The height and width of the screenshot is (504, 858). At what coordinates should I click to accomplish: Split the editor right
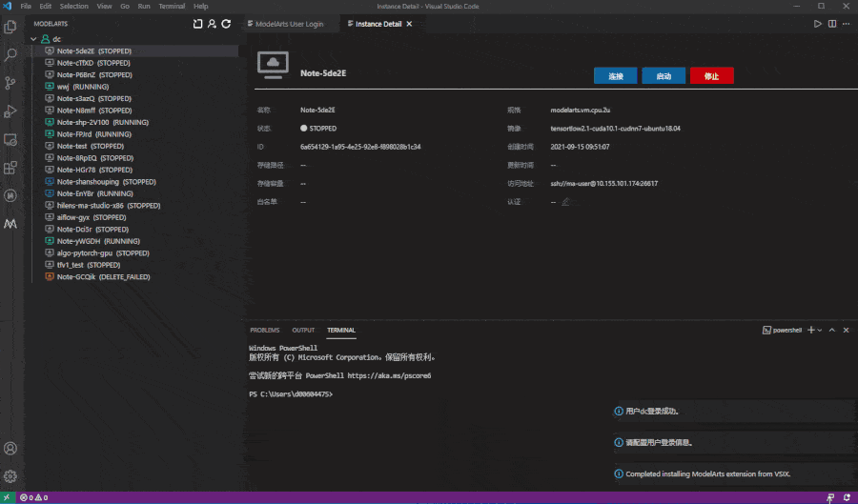pos(832,24)
